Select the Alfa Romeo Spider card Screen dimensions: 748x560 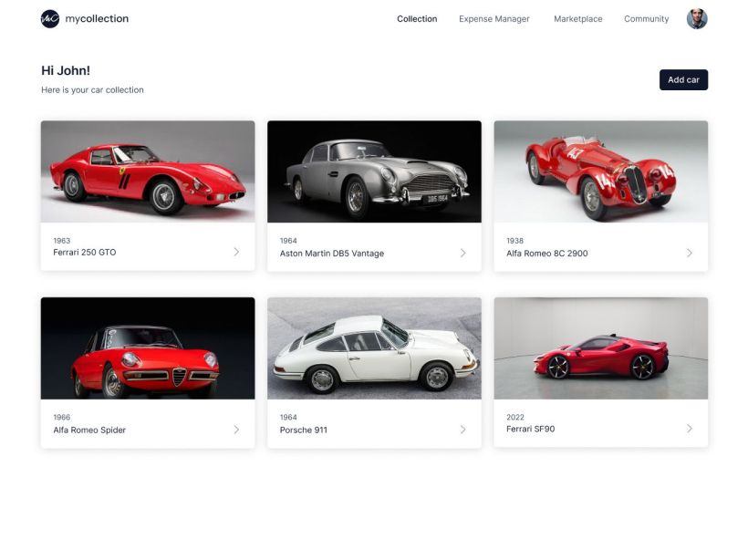pyautogui.click(x=147, y=369)
